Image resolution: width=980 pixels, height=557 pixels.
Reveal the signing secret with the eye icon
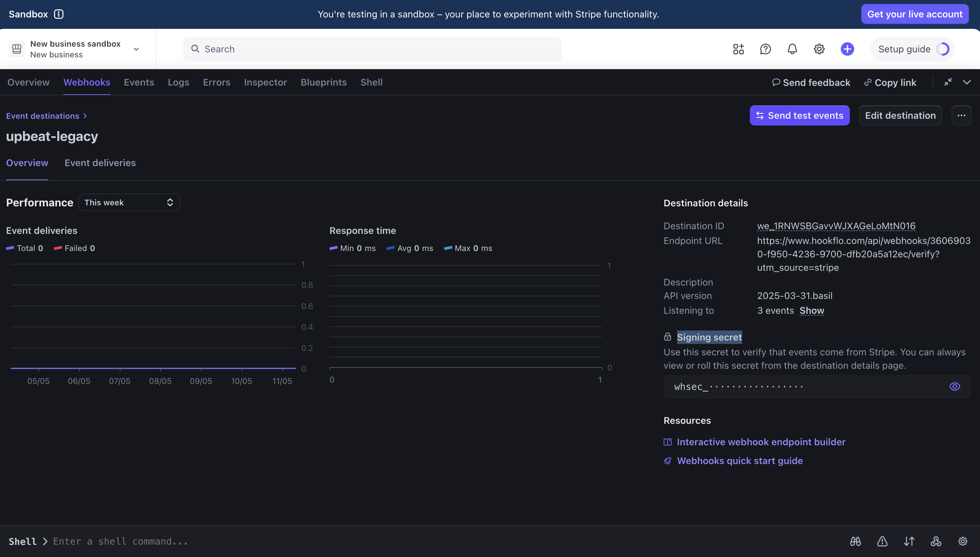tap(955, 387)
